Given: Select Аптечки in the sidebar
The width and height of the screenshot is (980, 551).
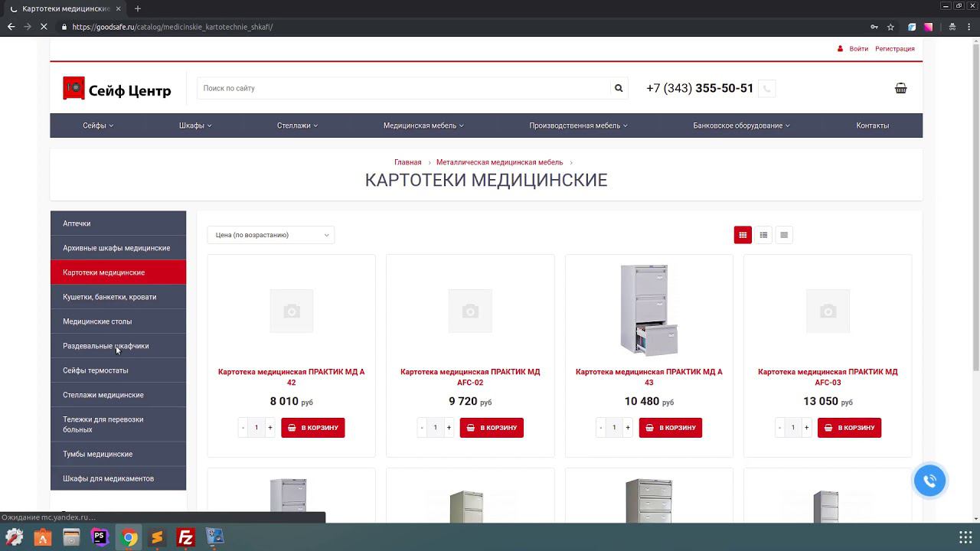Looking at the screenshot, I should coord(118,223).
